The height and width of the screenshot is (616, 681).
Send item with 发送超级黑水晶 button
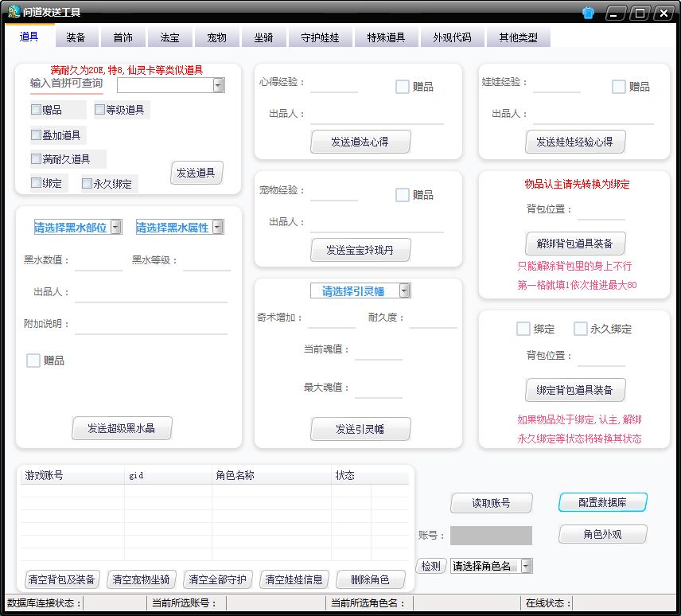point(122,428)
